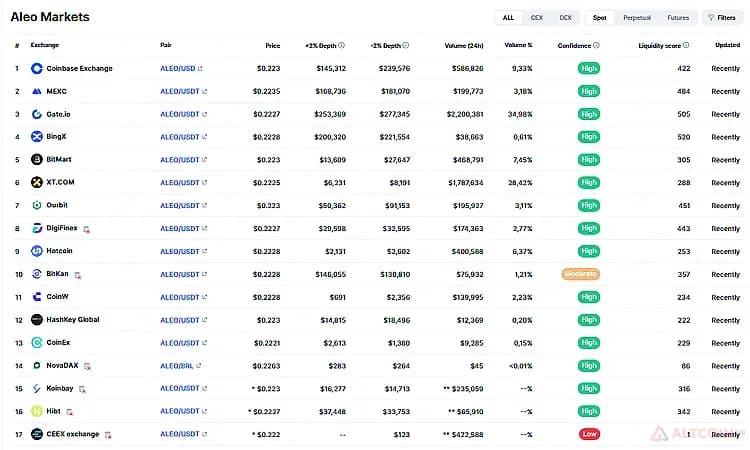Sort by the Volume % column header

(518, 45)
